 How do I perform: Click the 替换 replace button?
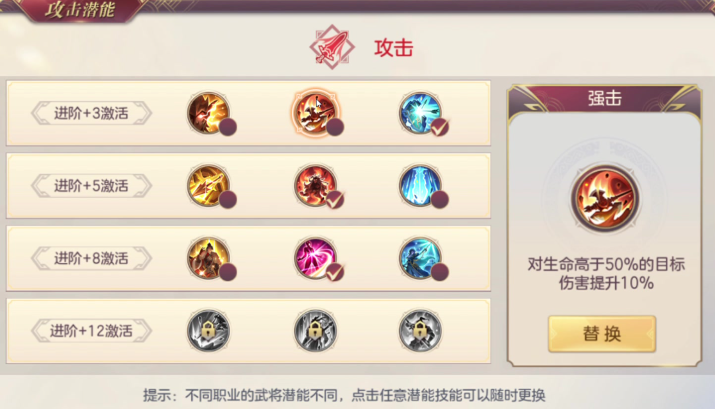(602, 334)
